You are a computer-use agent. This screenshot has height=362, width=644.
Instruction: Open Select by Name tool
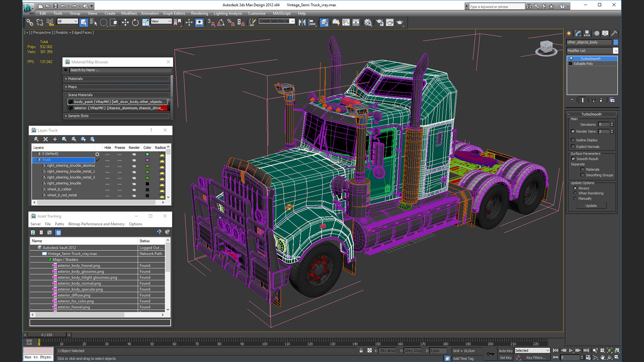click(93, 22)
